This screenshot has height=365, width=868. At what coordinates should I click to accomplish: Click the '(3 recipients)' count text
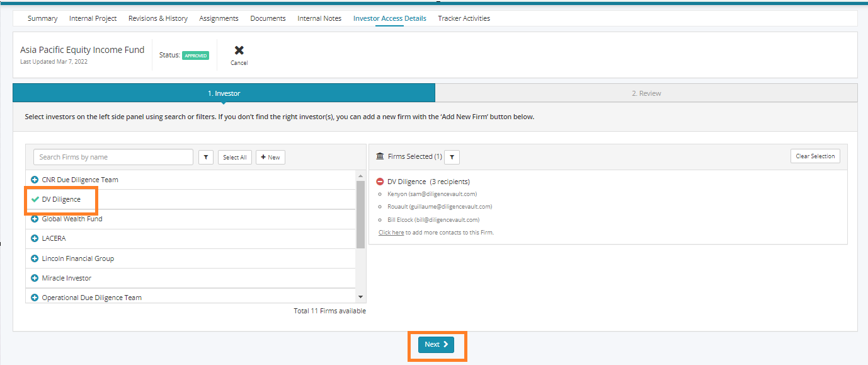point(450,182)
